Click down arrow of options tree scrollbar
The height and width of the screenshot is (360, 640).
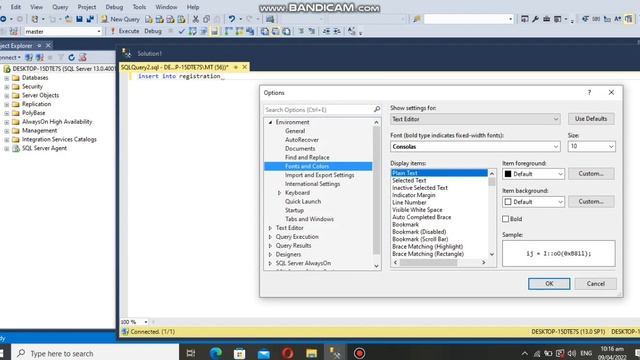[376, 266]
